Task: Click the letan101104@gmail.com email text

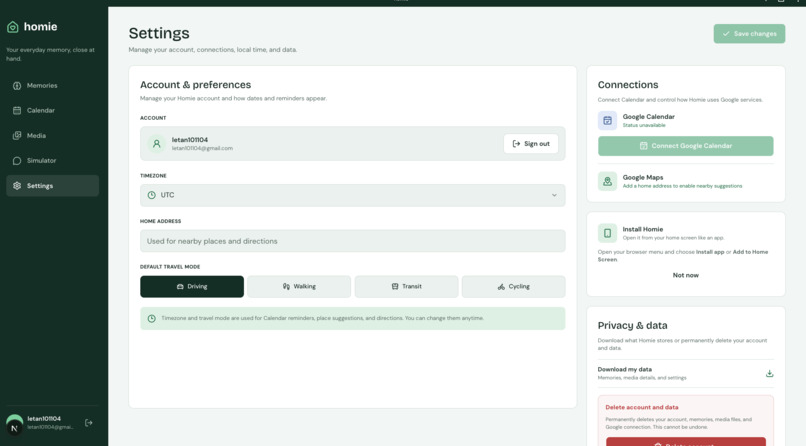Action: [x=202, y=148]
